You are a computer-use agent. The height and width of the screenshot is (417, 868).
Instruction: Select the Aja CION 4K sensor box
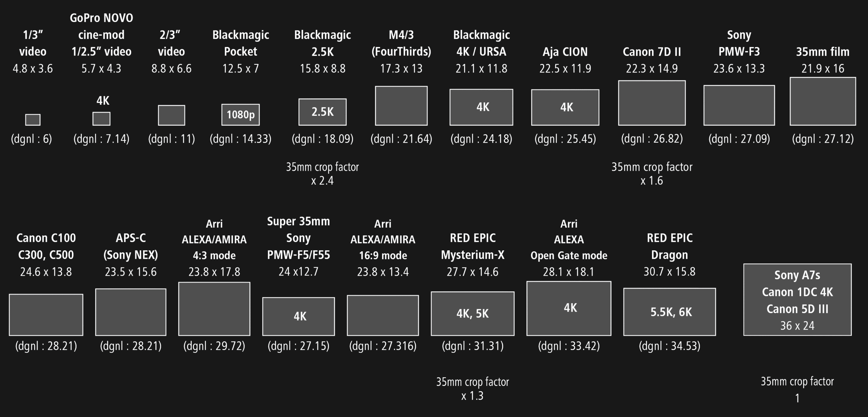[565, 107]
